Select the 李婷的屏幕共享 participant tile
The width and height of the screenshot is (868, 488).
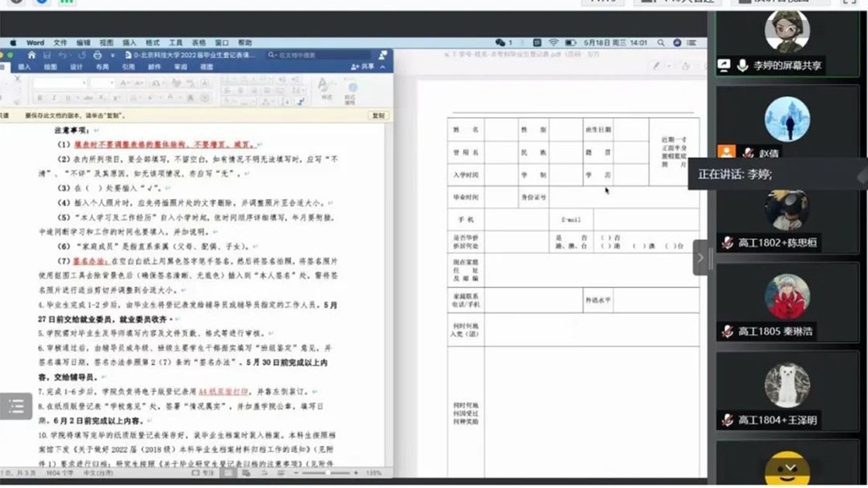pos(787,43)
